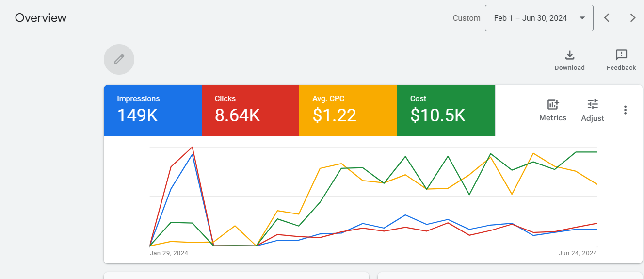Open the three-dot more options menu
Viewport: 644px width, 279px height.
coord(625,110)
